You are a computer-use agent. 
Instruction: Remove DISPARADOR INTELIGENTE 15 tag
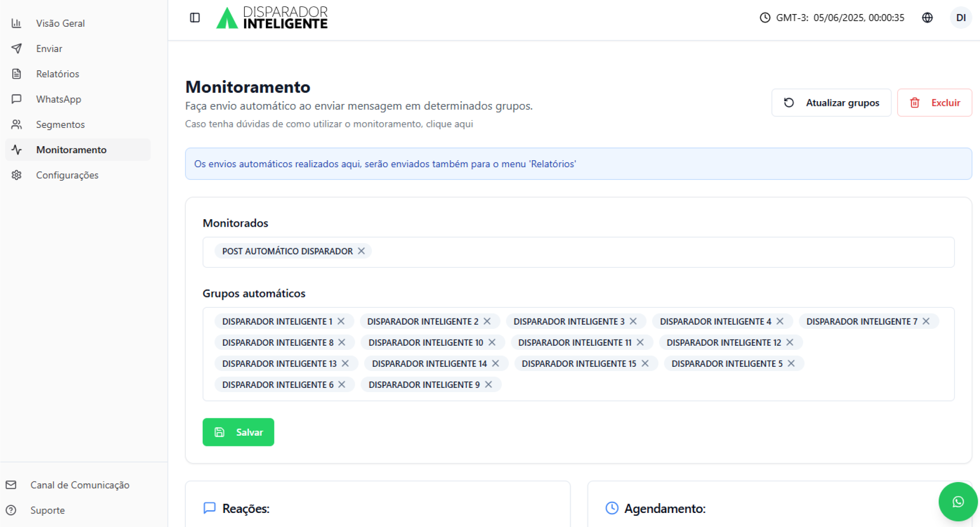(x=645, y=364)
